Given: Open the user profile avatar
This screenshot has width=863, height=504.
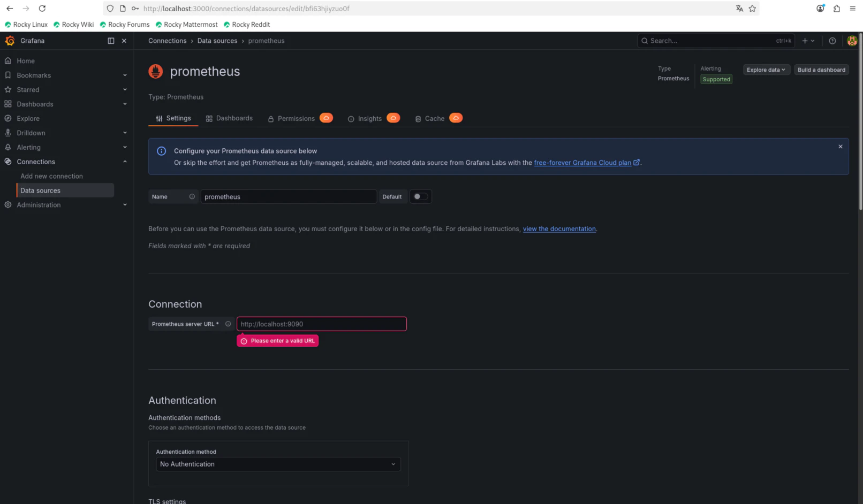Looking at the screenshot, I should tap(852, 41).
